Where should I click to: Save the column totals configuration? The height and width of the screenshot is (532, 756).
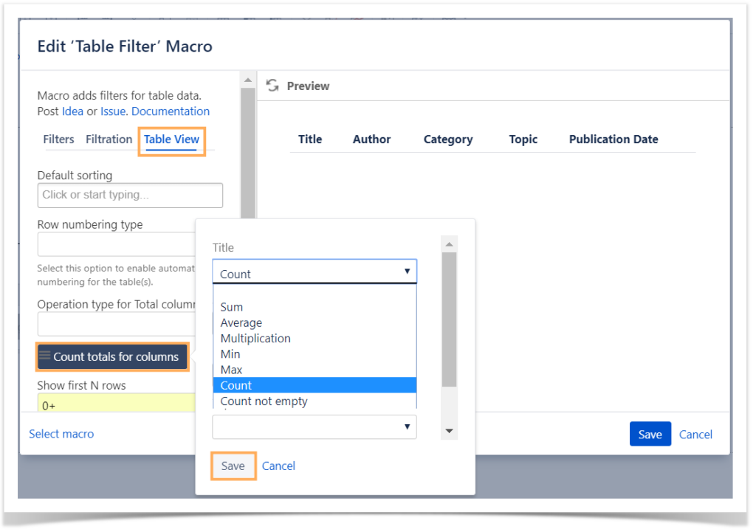[233, 466]
